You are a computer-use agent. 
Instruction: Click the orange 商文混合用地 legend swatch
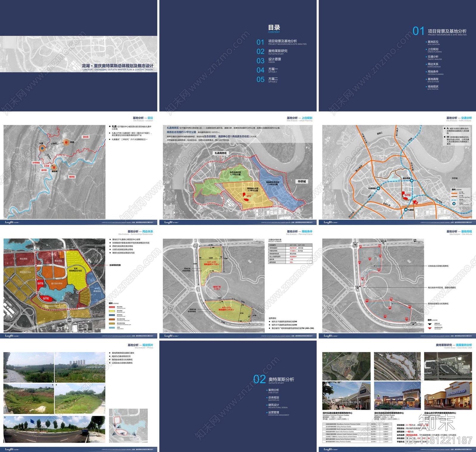[x=112, y=319]
